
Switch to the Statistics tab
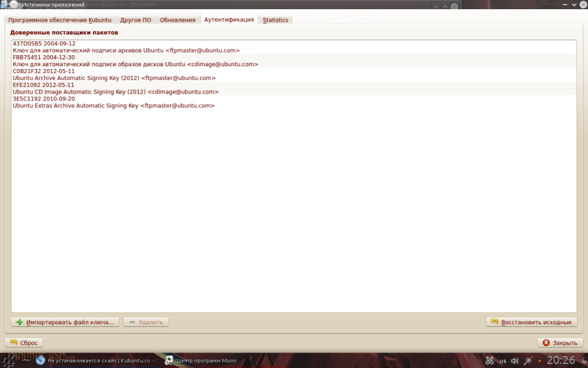(275, 20)
